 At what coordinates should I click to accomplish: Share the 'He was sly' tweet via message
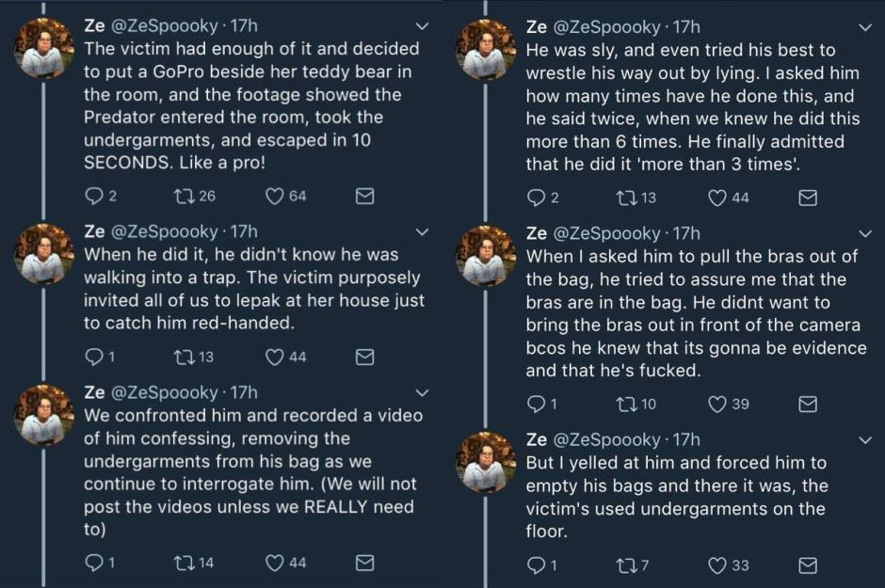point(807,198)
